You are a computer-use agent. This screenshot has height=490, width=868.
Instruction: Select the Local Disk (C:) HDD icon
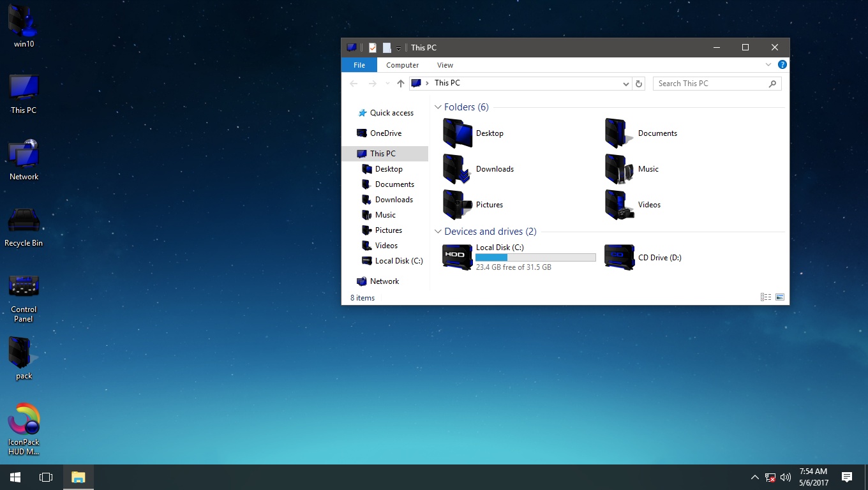[x=458, y=257]
